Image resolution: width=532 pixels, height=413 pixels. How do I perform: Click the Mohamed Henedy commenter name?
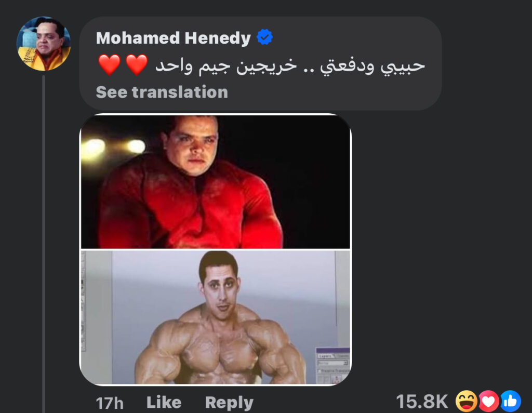[x=174, y=38]
